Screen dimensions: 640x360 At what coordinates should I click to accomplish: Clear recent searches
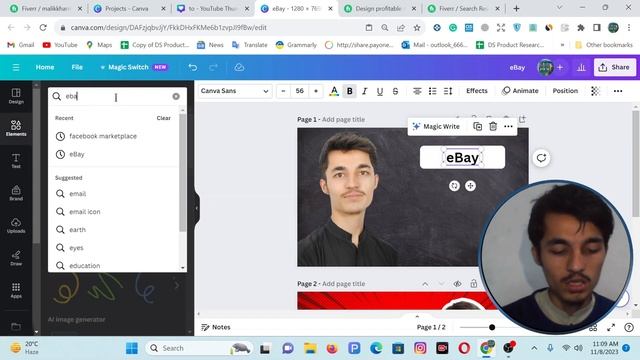[x=164, y=118]
